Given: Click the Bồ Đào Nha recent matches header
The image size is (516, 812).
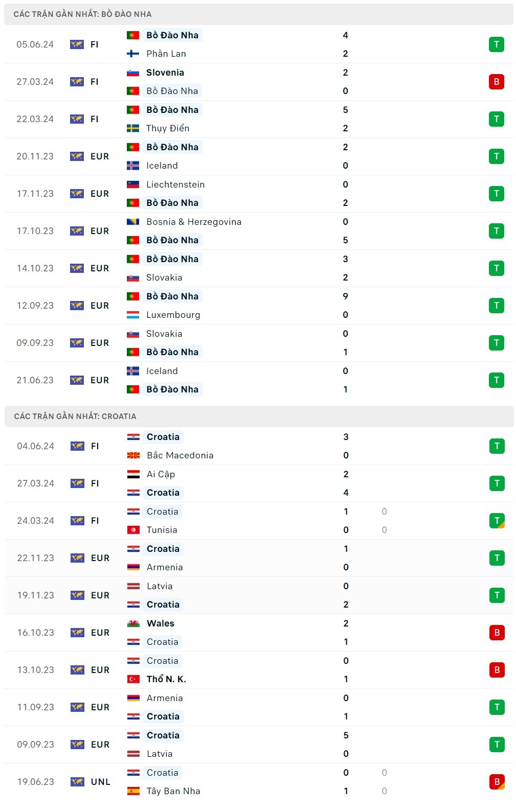Looking at the screenshot, I should (x=82, y=14).
